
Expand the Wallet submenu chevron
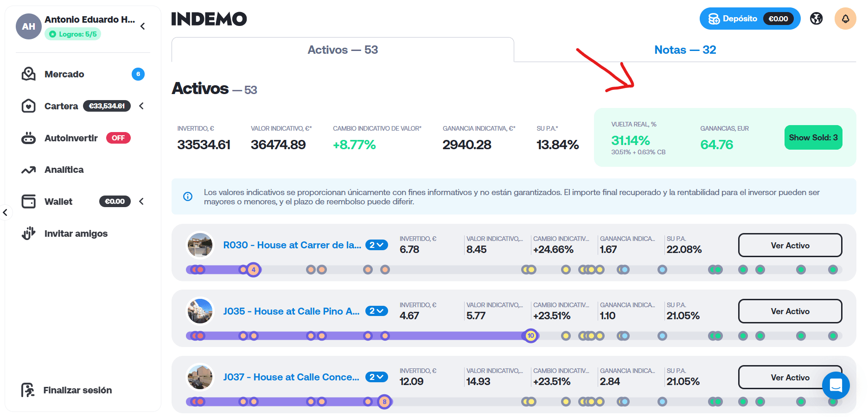[141, 201]
